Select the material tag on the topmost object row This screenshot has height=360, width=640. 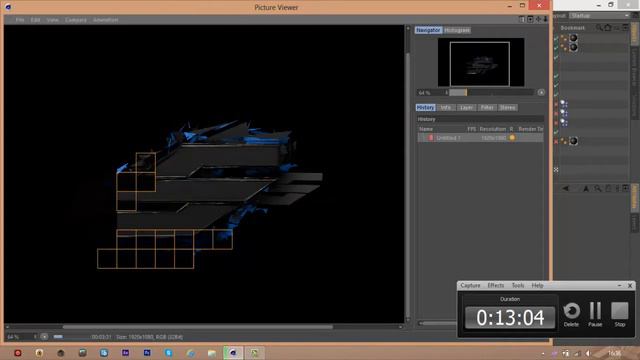point(573,38)
